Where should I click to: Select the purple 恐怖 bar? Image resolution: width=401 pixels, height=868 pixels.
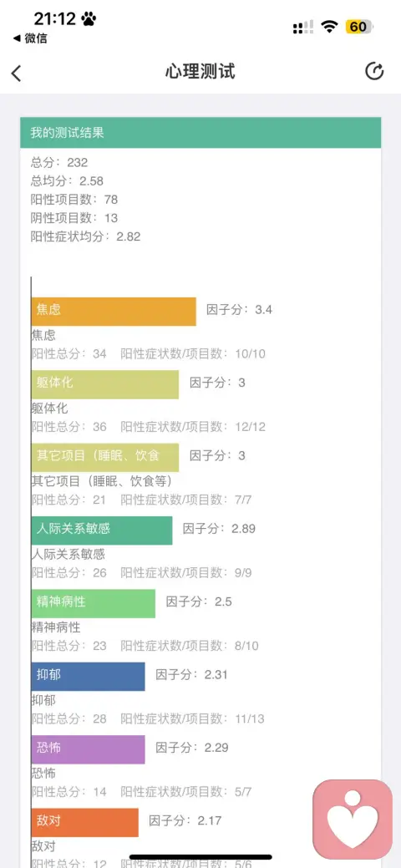click(88, 749)
